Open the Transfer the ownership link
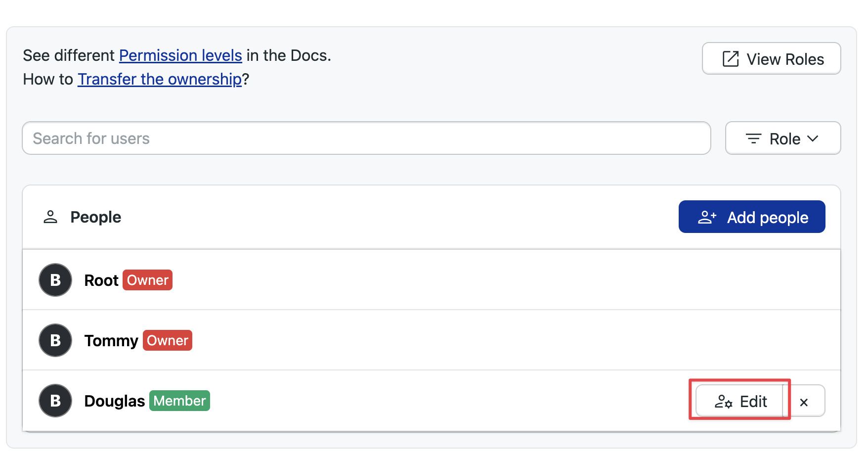Screen dimensions: 868x458 [x=160, y=79]
